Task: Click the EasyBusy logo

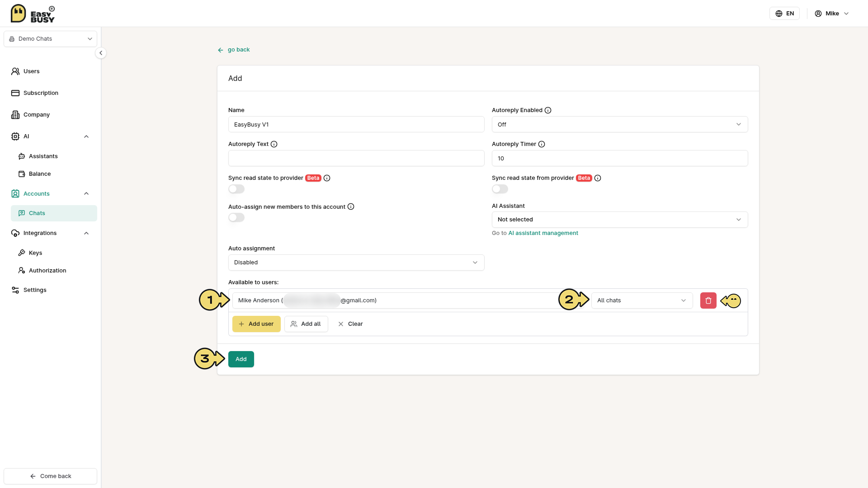Action: click(33, 14)
